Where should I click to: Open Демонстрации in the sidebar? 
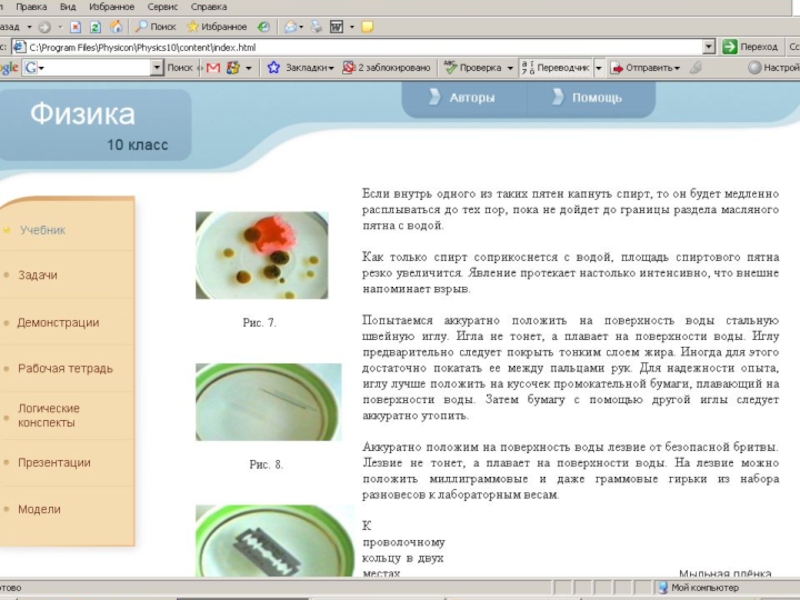[58, 322]
